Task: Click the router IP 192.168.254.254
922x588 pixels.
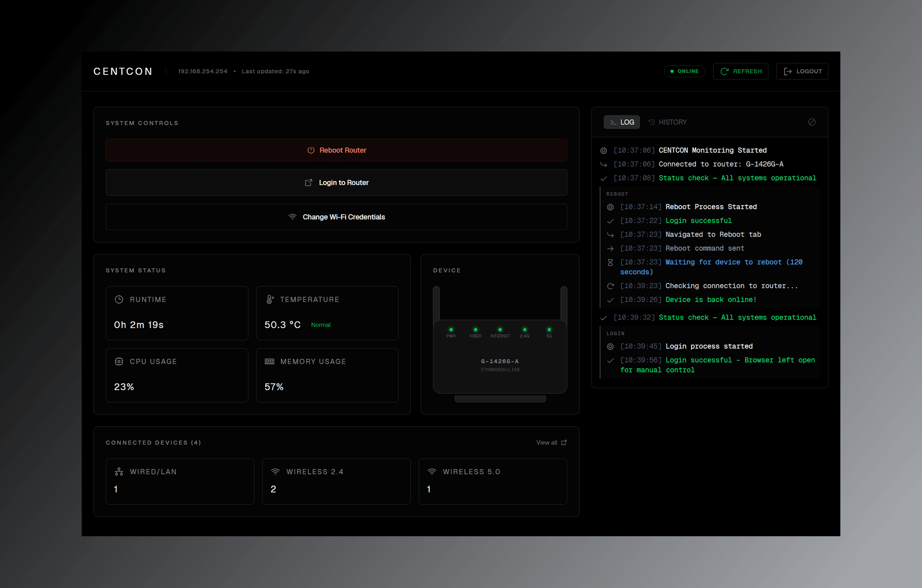Action: [x=203, y=71]
